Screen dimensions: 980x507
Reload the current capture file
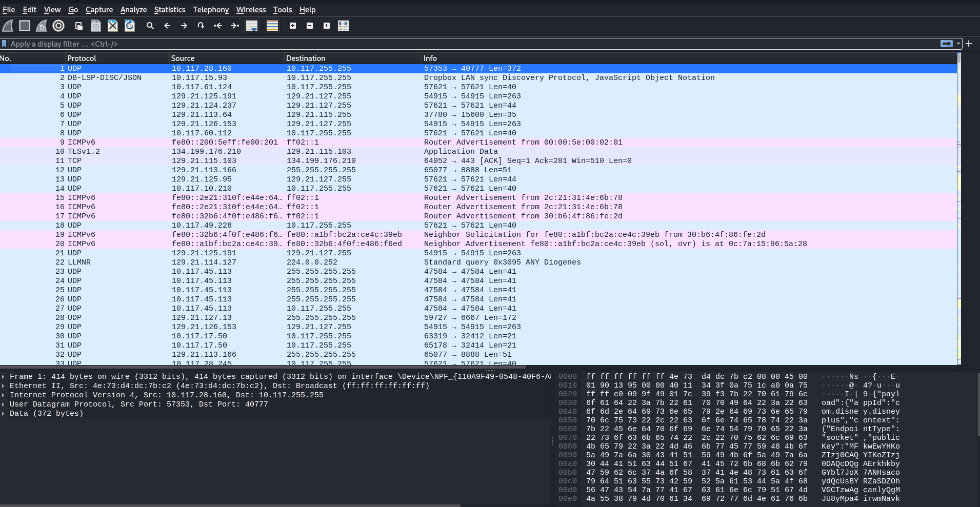(x=130, y=26)
